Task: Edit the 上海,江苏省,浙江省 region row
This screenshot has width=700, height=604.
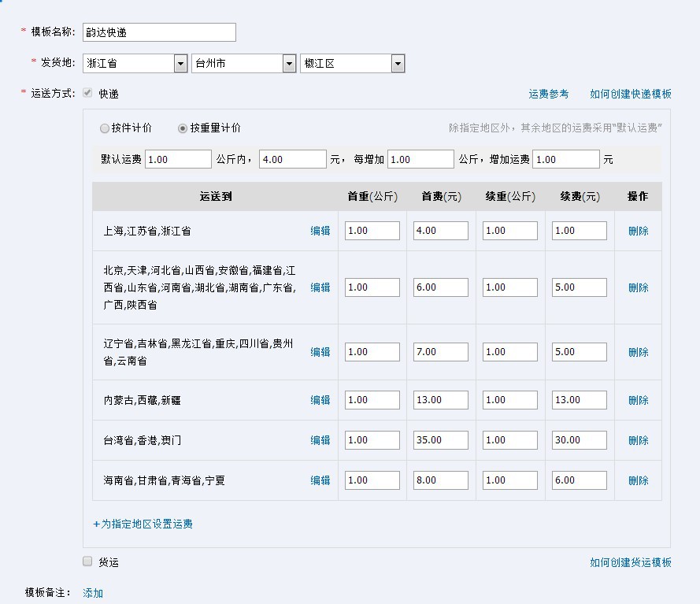Action: (x=320, y=231)
